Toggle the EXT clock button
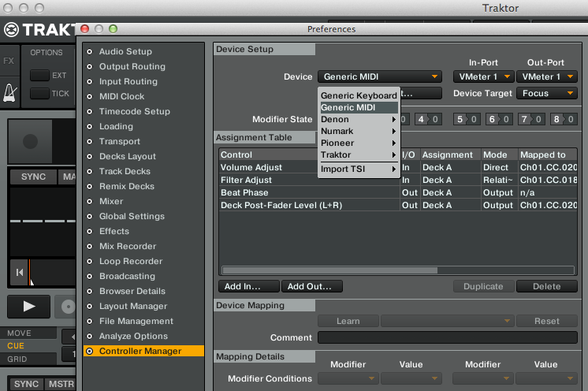 point(39,76)
